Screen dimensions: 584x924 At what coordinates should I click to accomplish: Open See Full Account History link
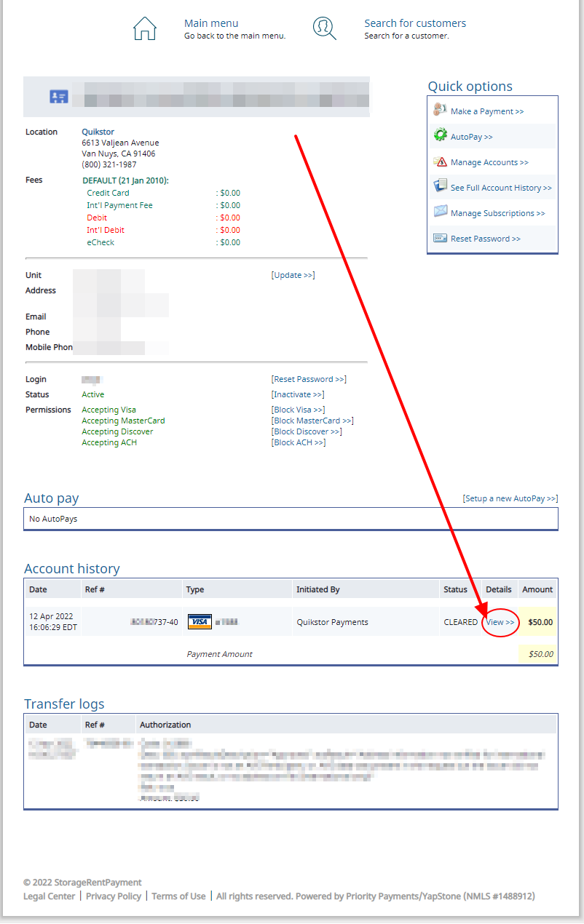(x=501, y=188)
